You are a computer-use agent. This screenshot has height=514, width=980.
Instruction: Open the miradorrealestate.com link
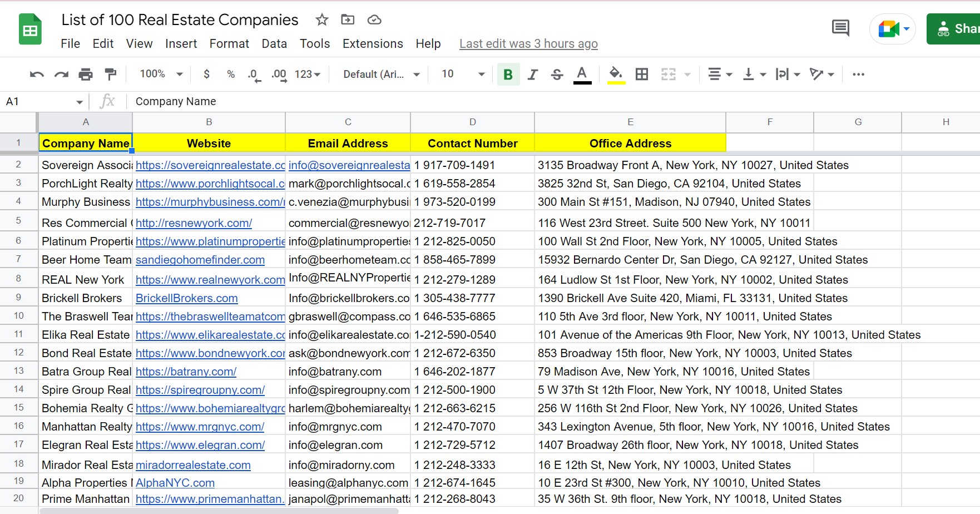pyautogui.click(x=193, y=465)
